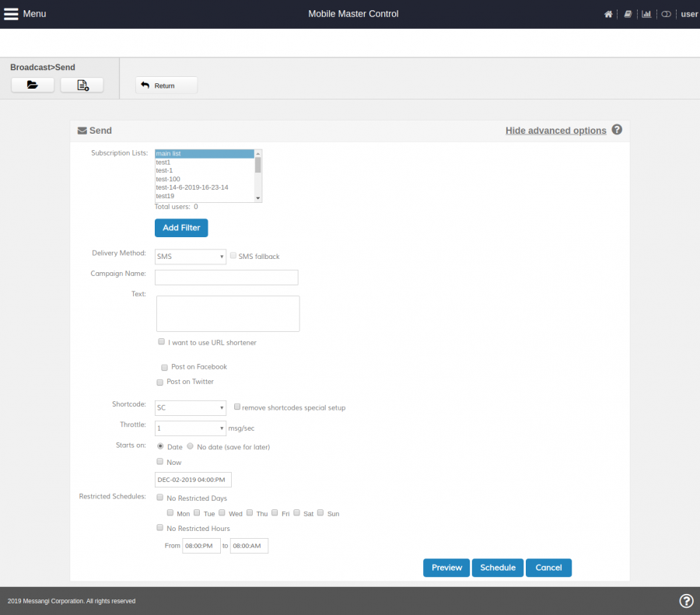This screenshot has width=700, height=615.
Task: Check I want to use URL shortener
Action: click(x=162, y=341)
